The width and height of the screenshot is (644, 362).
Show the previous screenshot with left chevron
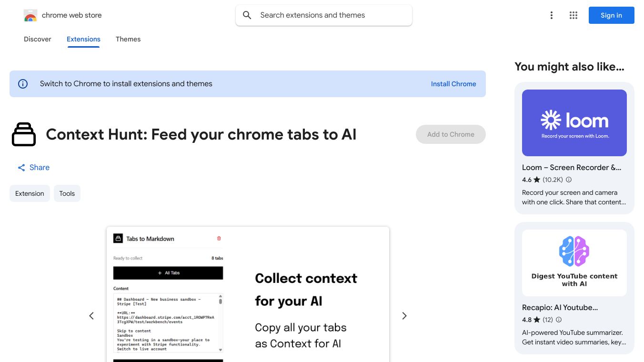tap(91, 316)
